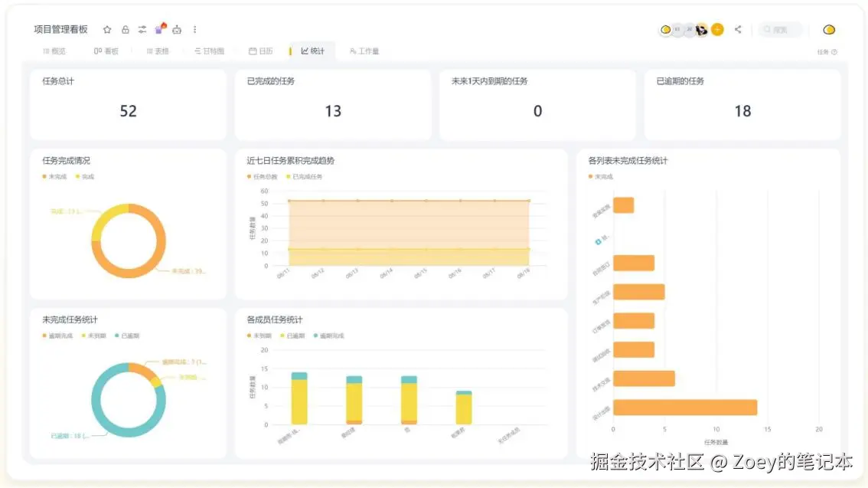This screenshot has height=488, width=868.
Task: Click the 未来1天内到期的任务 card value 0
Action: coord(537,111)
